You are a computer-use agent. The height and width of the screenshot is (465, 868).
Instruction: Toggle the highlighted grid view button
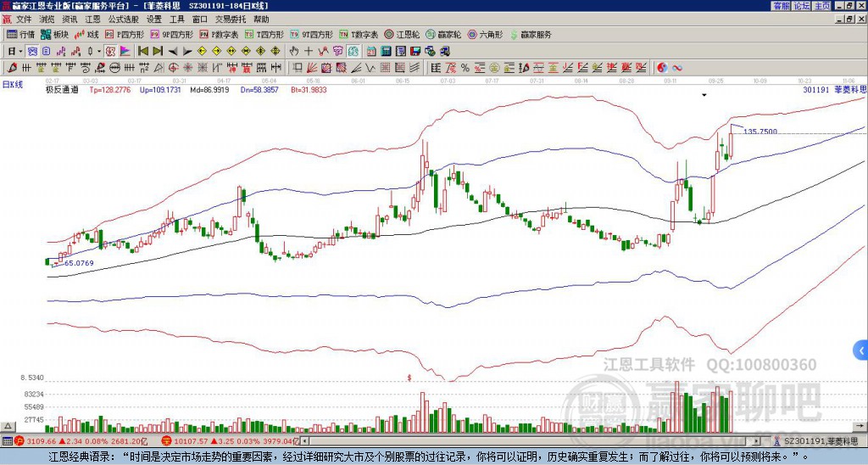(32, 52)
